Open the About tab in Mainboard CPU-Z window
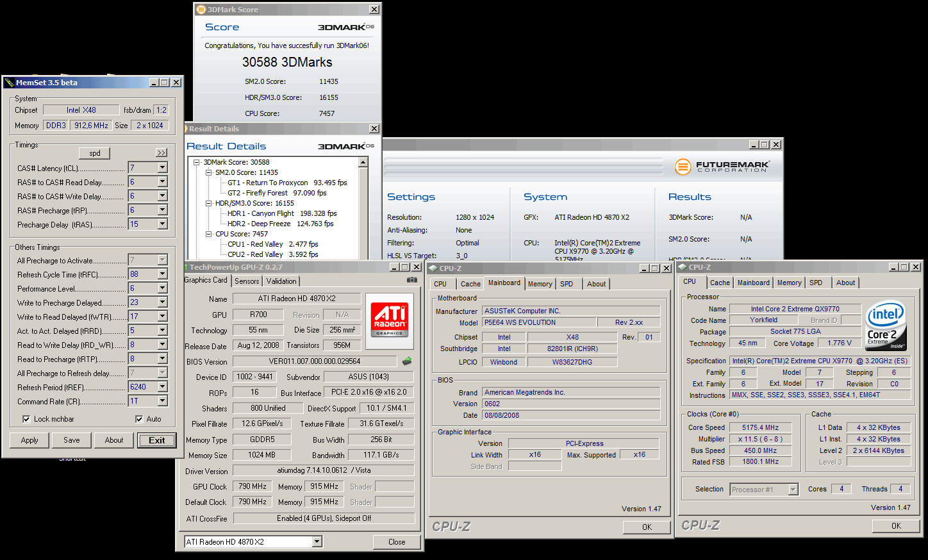 [596, 284]
